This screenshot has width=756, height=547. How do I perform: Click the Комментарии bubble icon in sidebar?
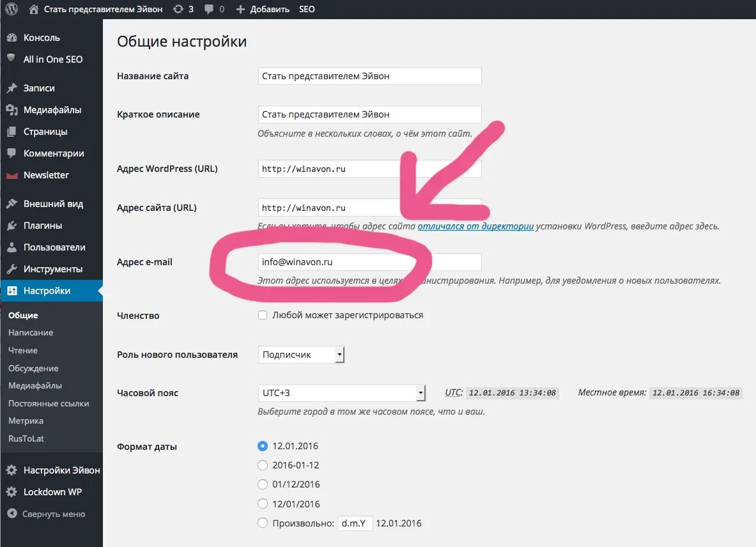pyautogui.click(x=12, y=153)
